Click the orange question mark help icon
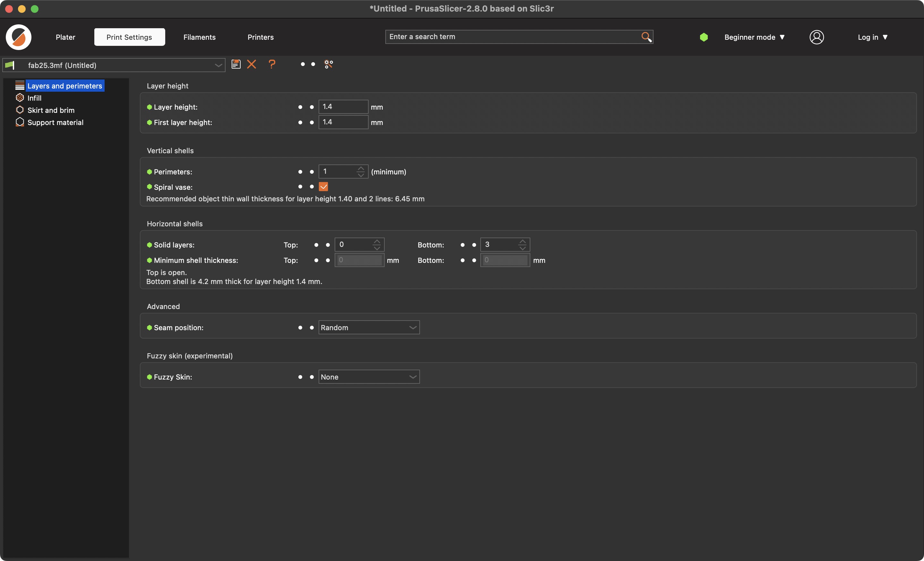 tap(272, 64)
